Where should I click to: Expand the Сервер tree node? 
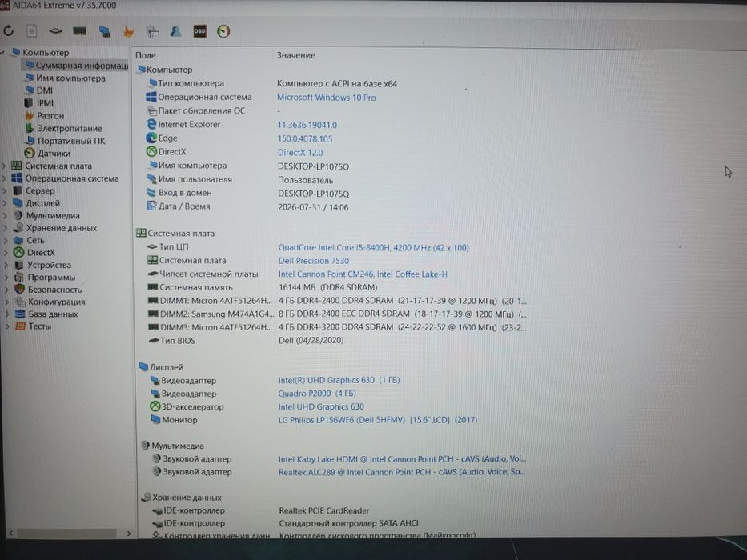pyautogui.click(x=4, y=190)
